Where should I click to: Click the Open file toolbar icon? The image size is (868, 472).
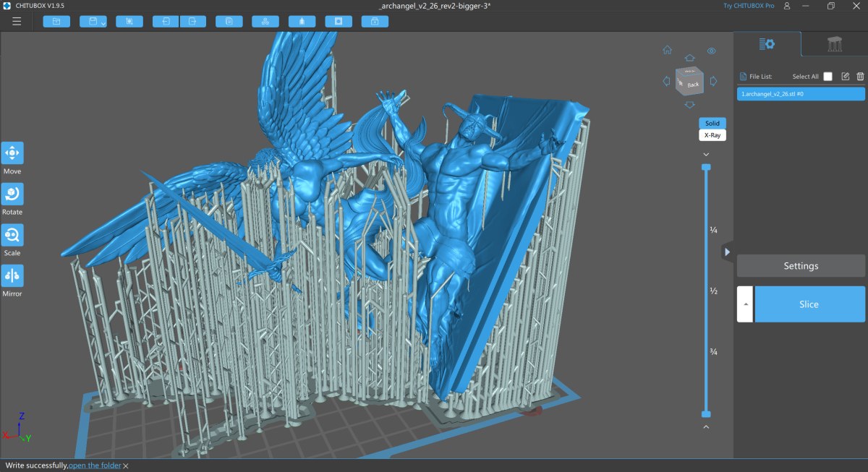(x=56, y=22)
